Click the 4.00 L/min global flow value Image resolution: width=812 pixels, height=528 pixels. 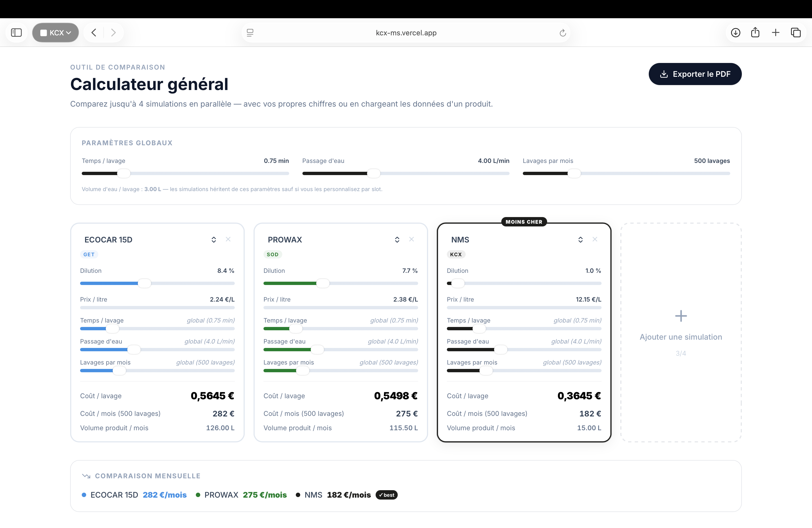click(x=494, y=161)
